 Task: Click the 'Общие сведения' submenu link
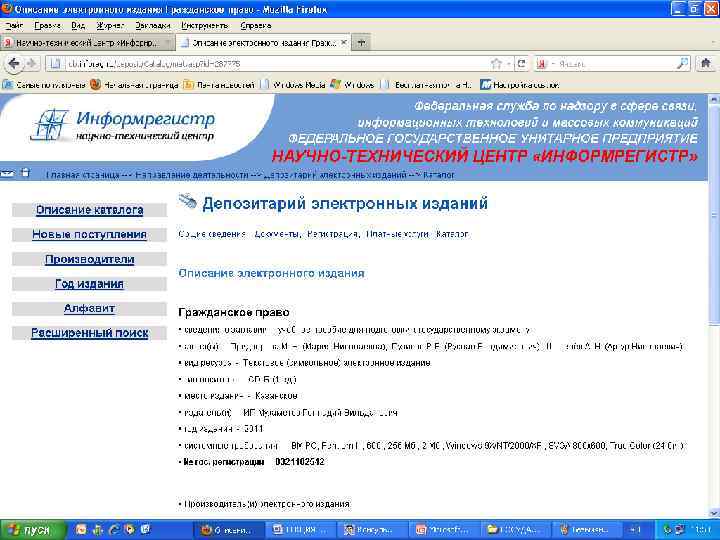pyautogui.click(x=212, y=234)
